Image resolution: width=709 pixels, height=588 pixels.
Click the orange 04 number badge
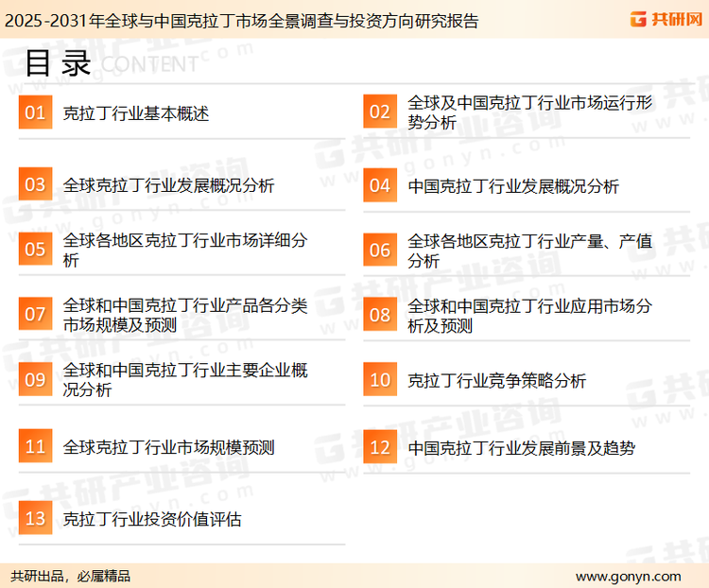(380, 185)
